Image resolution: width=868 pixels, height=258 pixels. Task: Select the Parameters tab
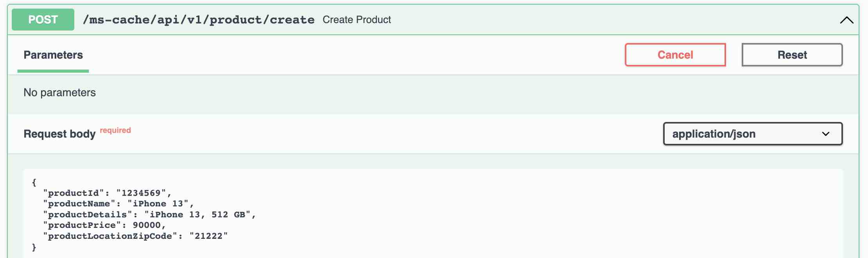pos(53,55)
